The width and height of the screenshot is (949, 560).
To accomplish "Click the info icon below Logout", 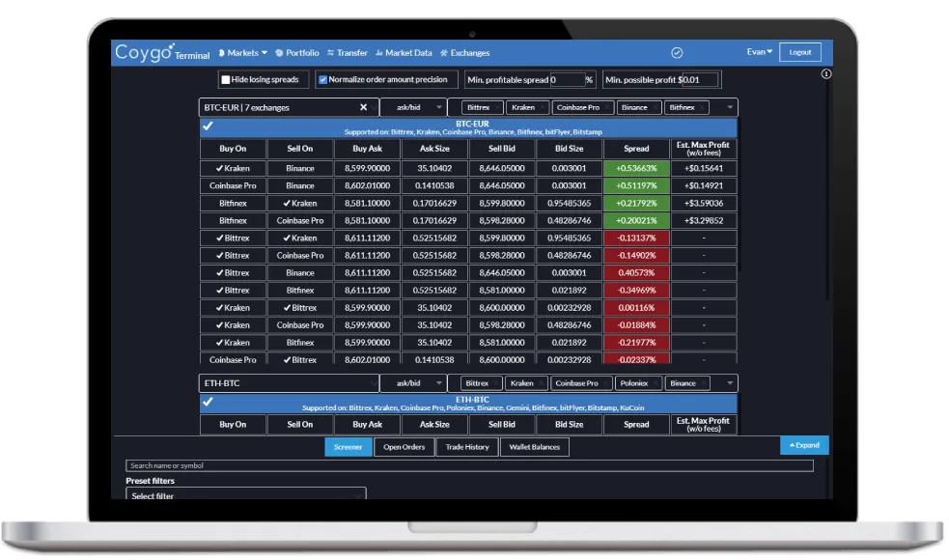I will pos(826,73).
